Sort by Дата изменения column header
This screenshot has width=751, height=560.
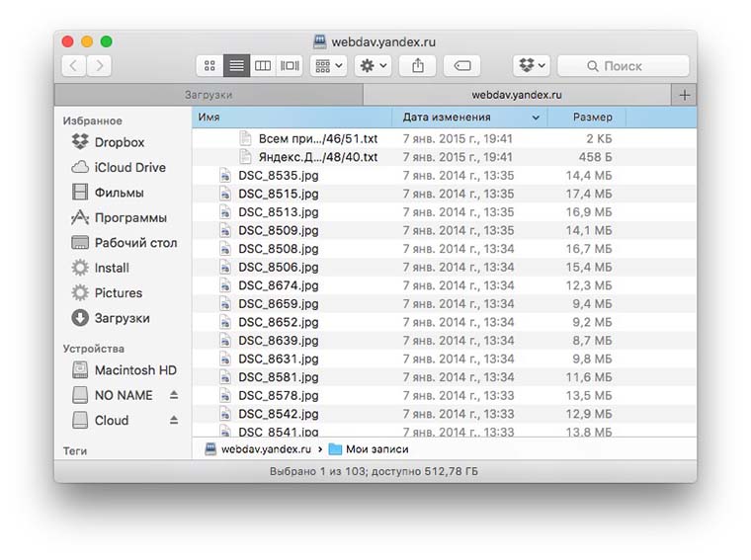[469, 118]
